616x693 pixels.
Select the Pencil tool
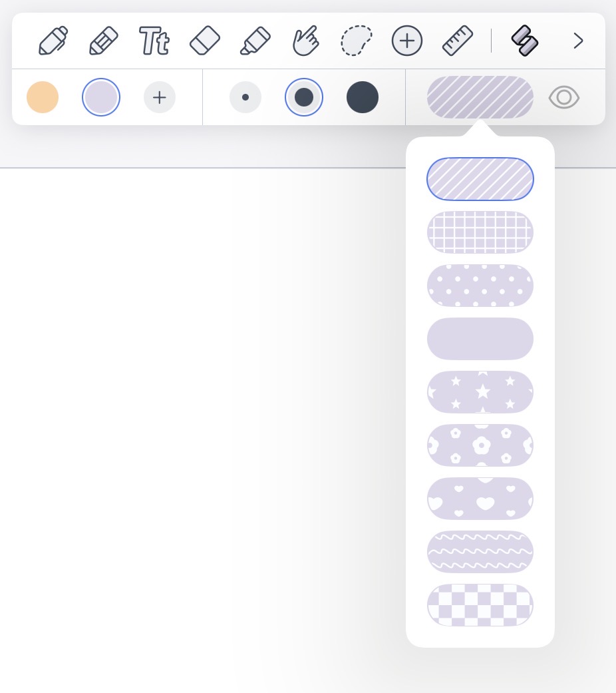coord(103,41)
